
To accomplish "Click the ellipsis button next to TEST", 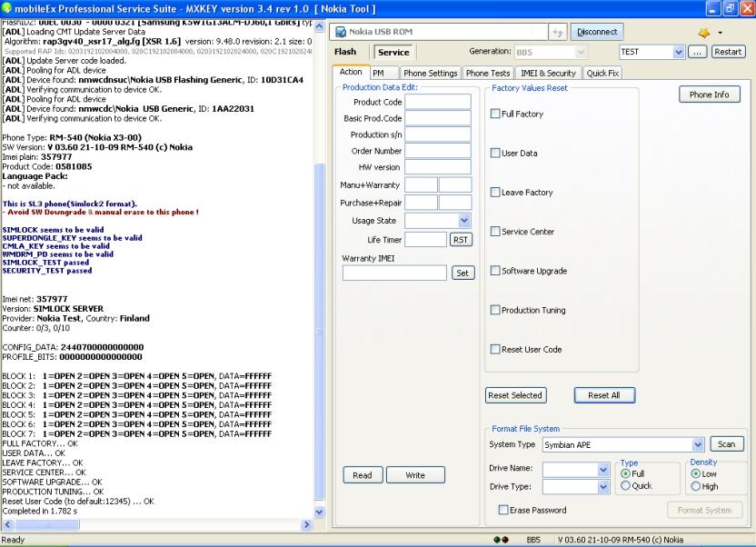I will pyautogui.click(x=697, y=52).
